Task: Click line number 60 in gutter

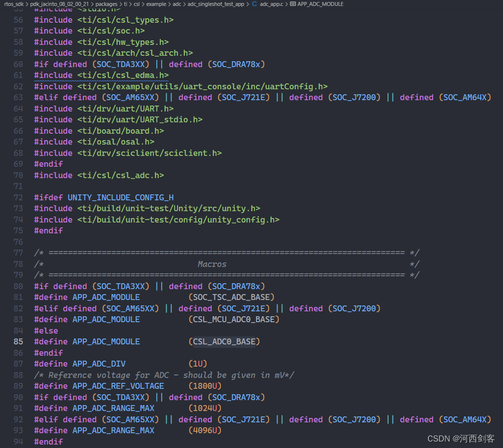Action: (18, 64)
